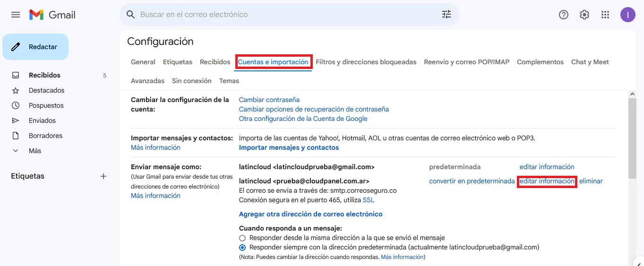
Task: Expand the Más section in sidebar
Action: (x=34, y=151)
